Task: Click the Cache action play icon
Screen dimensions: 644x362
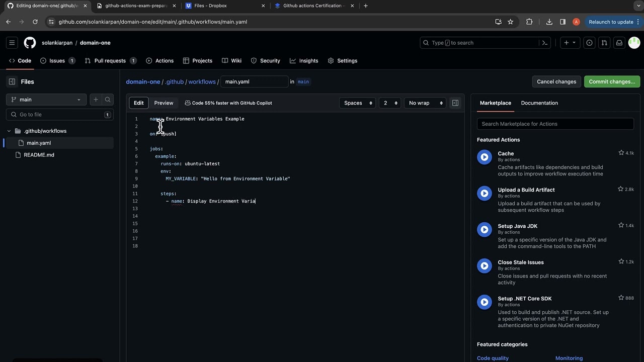Action: tap(485, 157)
